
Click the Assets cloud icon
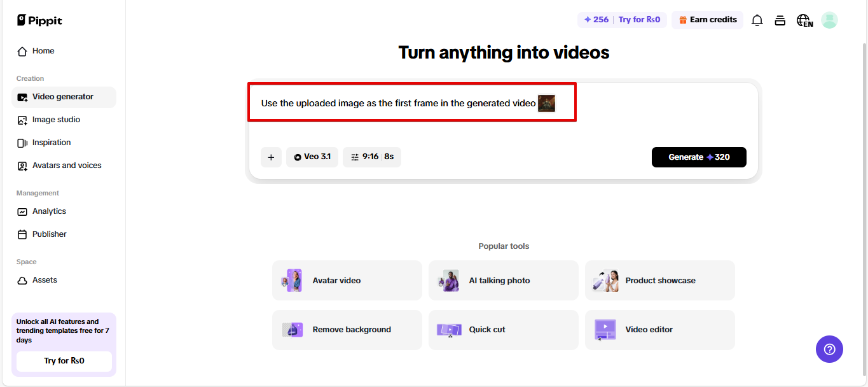click(22, 280)
